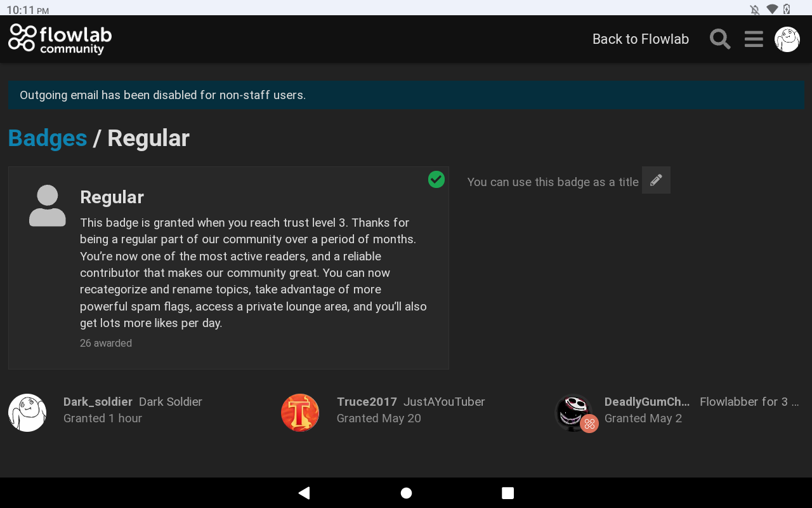This screenshot has height=508, width=812.
Task: Open DeadlyGumCh... user avatar
Action: (574, 413)
